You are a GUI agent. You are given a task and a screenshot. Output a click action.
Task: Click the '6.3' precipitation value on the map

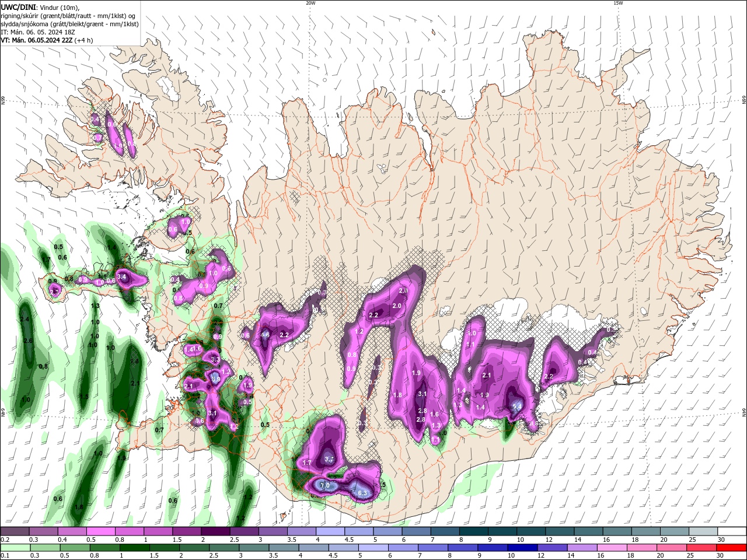pyautogui.click(x=362, y=494)
